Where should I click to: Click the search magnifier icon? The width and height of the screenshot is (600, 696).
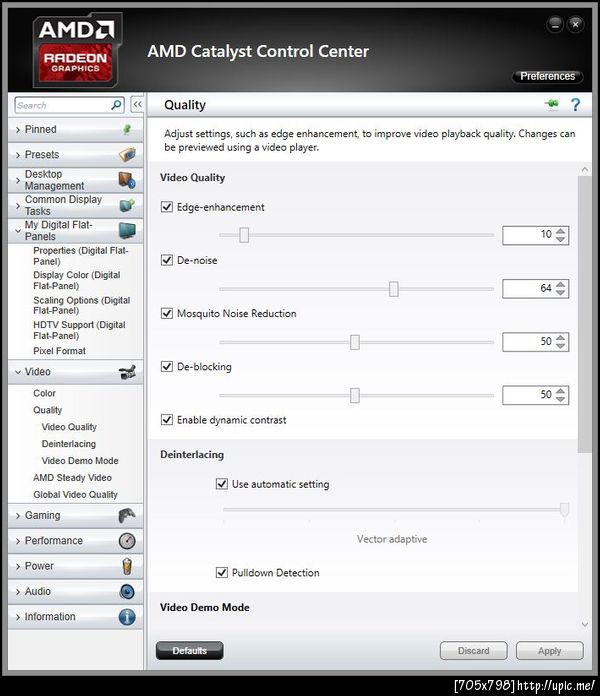[x=116, y=105]
